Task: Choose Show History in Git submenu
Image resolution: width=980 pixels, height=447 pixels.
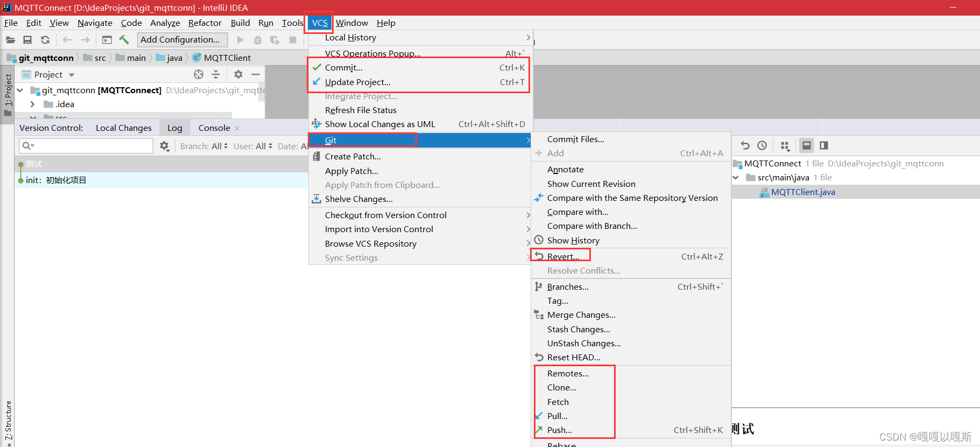Action: coord(631,240)
